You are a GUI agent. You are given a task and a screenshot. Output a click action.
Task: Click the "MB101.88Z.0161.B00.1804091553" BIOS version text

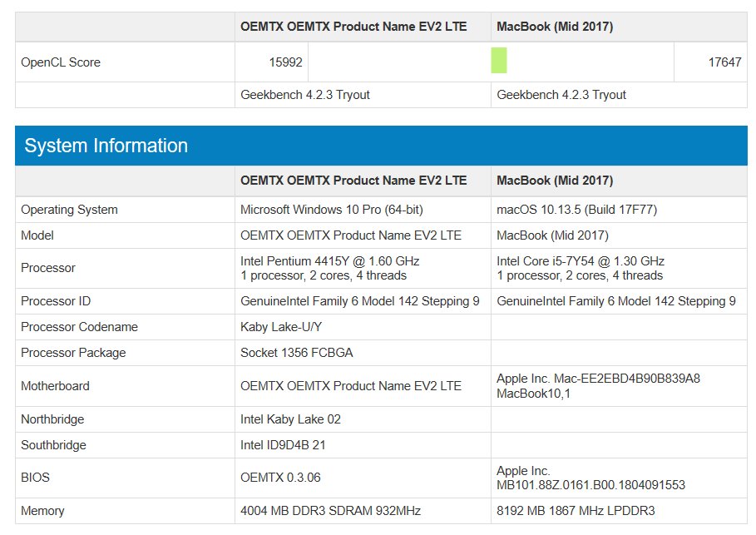(590, 484)
